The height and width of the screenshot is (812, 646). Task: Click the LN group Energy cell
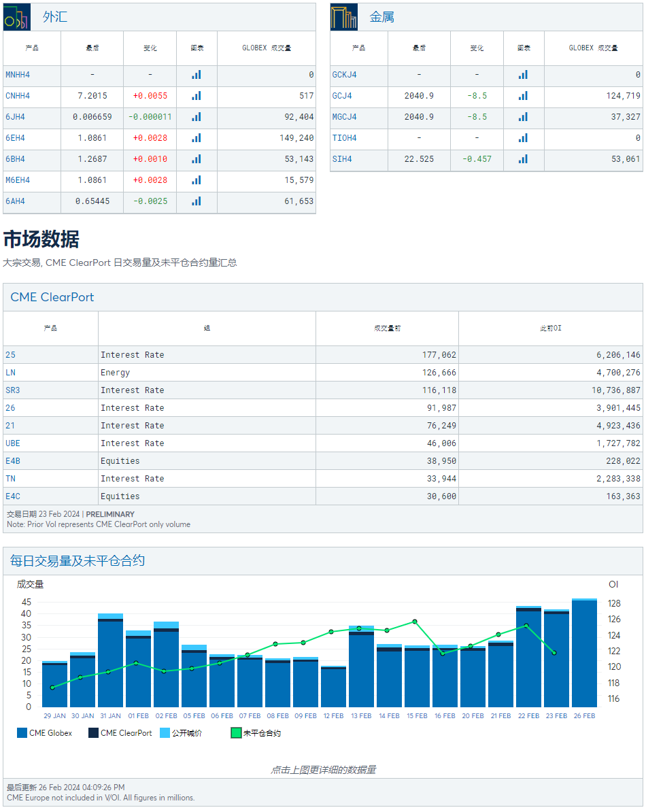coord(207,373)
